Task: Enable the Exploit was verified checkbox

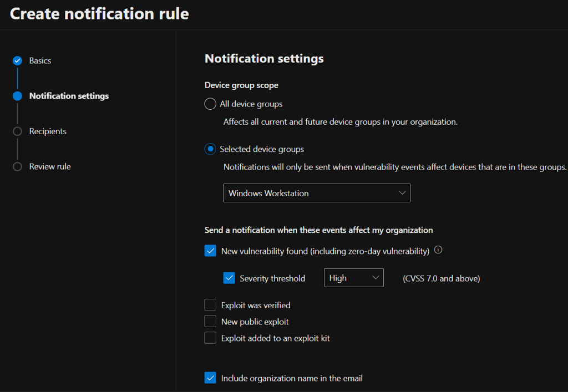Action: [x=210, y=305]
